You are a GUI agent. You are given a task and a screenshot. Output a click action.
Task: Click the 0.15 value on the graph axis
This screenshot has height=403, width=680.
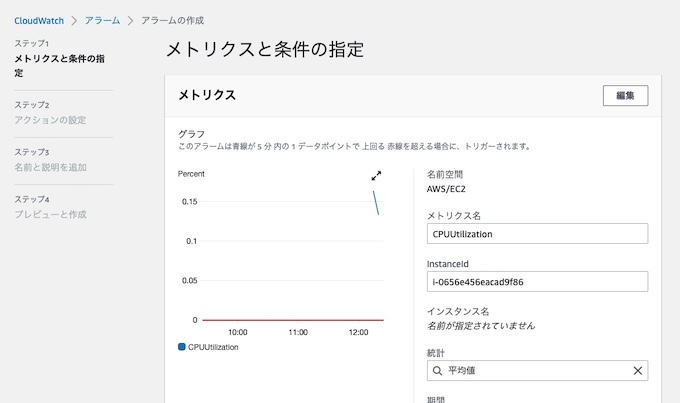pos(190,202)
